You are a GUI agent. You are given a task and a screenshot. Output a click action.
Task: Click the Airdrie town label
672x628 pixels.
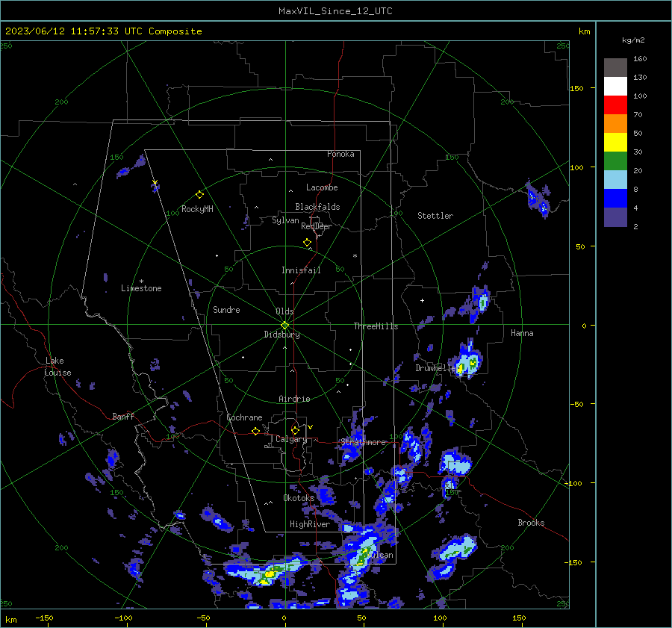294,399
